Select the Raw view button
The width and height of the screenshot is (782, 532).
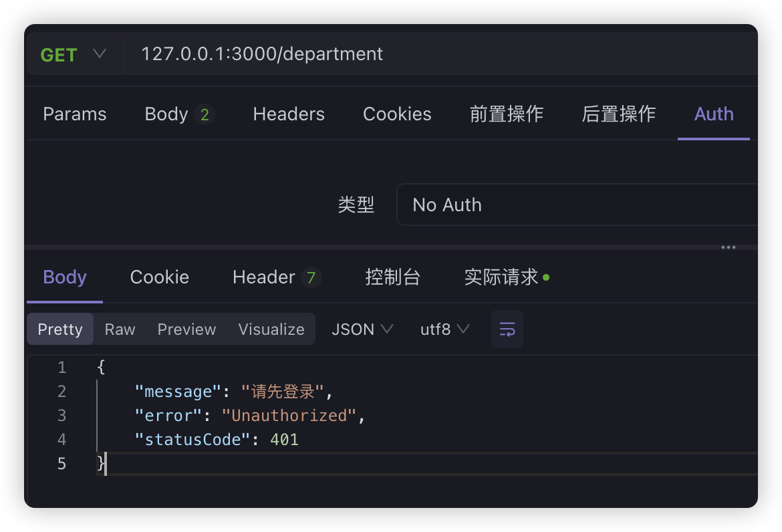(120, 329)
